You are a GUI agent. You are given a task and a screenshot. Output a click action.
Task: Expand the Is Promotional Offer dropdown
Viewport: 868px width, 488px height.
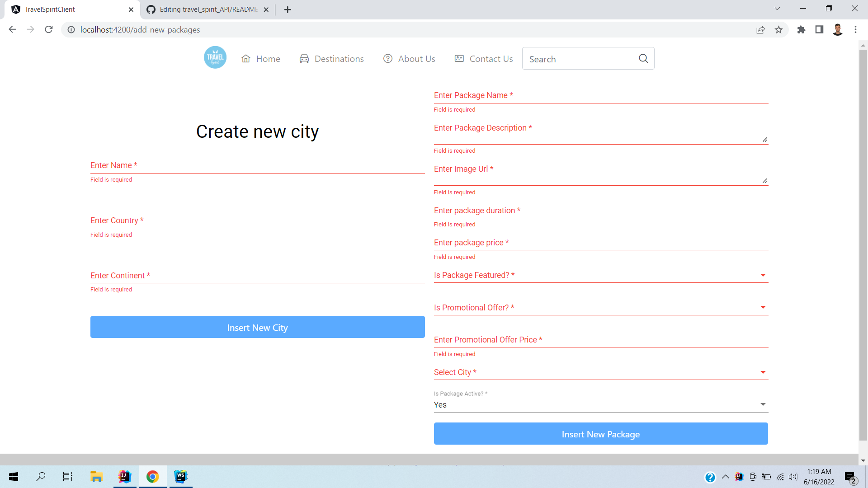point(601,308)
